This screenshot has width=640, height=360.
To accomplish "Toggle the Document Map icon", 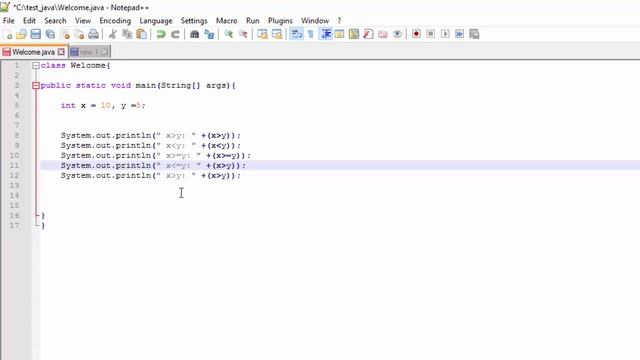I will [354, 34].
